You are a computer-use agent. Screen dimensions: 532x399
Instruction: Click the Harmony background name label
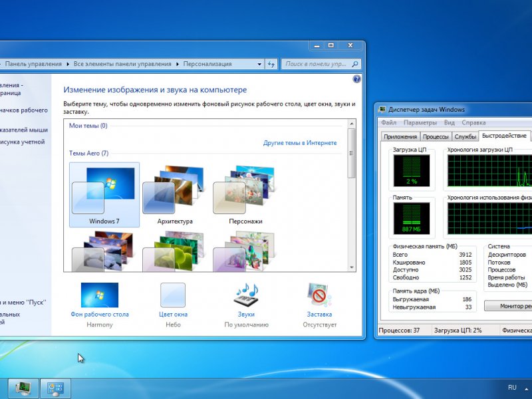(x=99, y=325)
